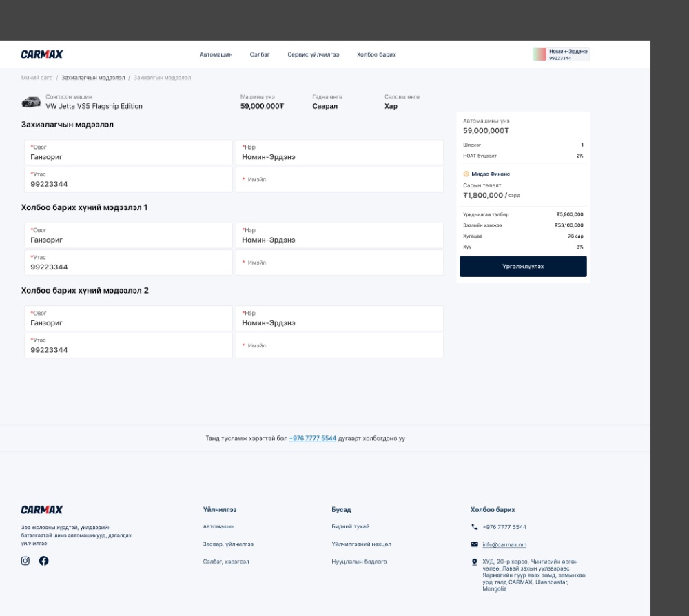Open footer link Сэлбэг, хэрэгсэл

(x=226, y=562)
